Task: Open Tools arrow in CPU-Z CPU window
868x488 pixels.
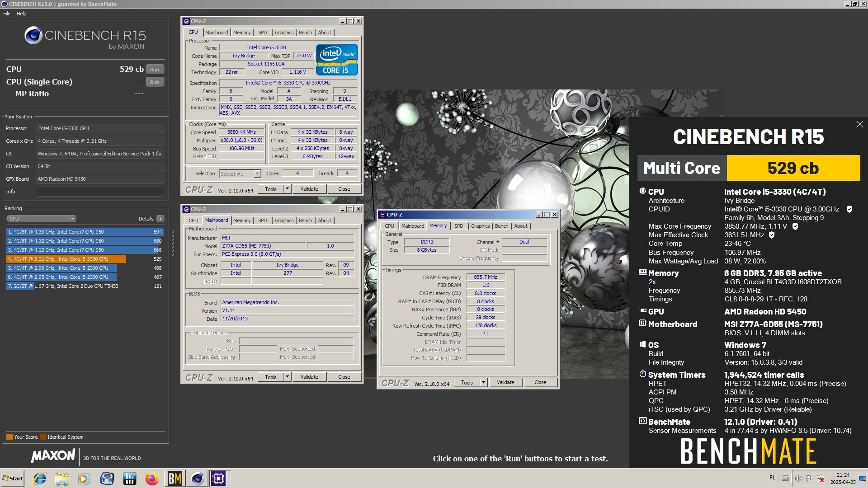Action: 287,189
